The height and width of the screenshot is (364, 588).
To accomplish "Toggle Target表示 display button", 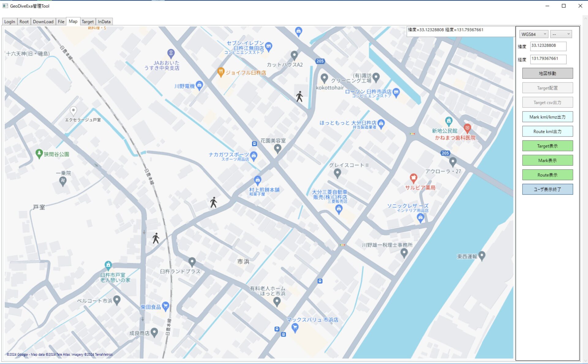I will [547, 146].
